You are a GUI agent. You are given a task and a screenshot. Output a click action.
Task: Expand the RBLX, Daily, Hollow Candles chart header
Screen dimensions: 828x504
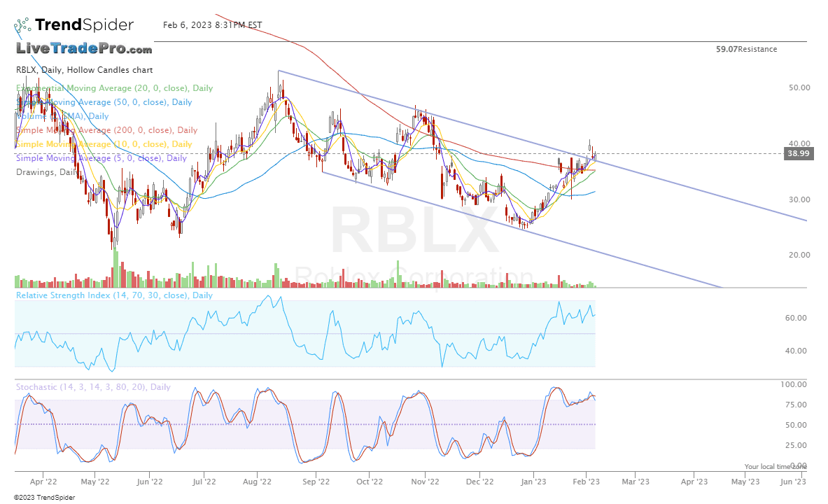point(73,70)
